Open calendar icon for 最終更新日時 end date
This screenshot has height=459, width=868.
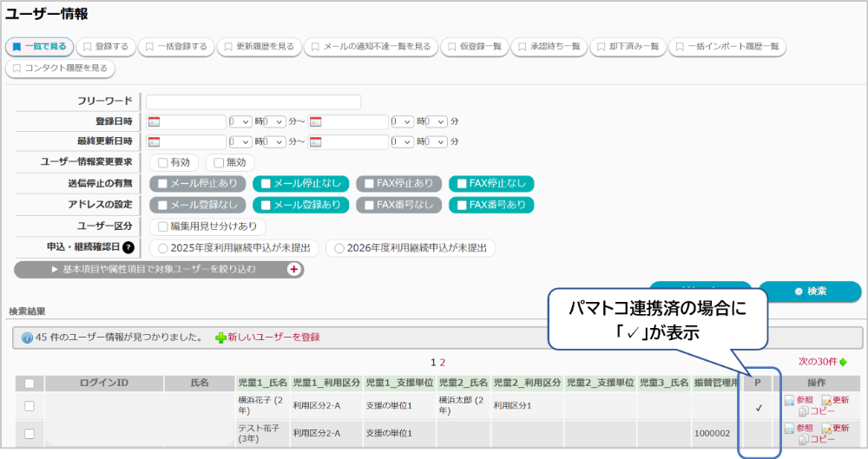point(316,142)
